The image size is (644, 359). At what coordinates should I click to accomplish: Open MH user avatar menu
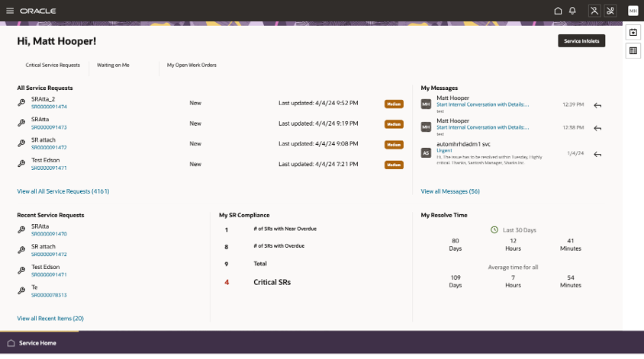[633, 11]
